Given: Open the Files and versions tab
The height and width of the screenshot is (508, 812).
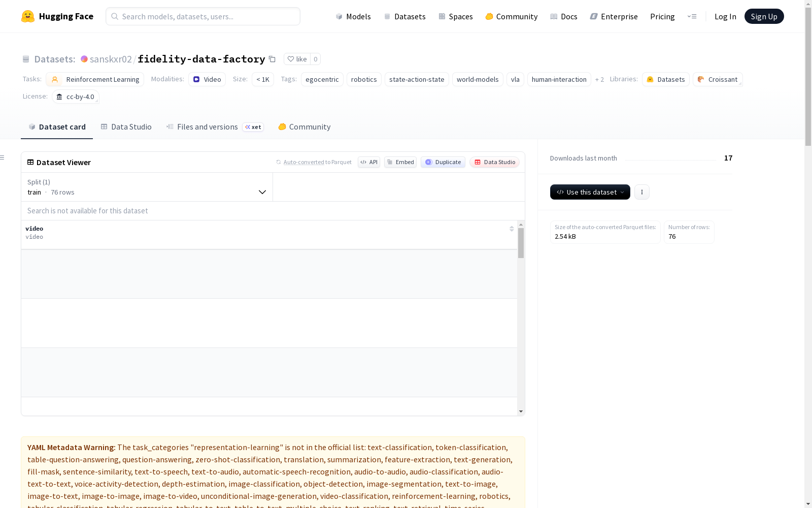Looking at the screenshot, I should [x=215, y=127].
